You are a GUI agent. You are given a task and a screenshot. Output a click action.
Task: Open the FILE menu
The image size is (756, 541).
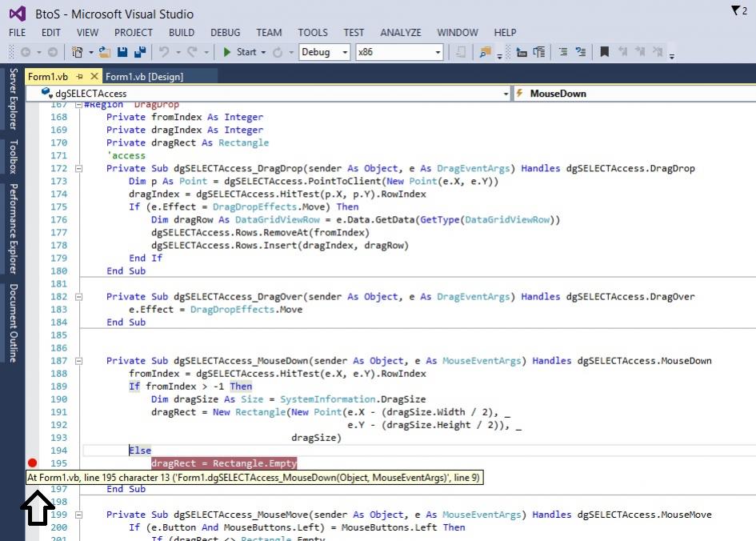click(x=18, y=32)
